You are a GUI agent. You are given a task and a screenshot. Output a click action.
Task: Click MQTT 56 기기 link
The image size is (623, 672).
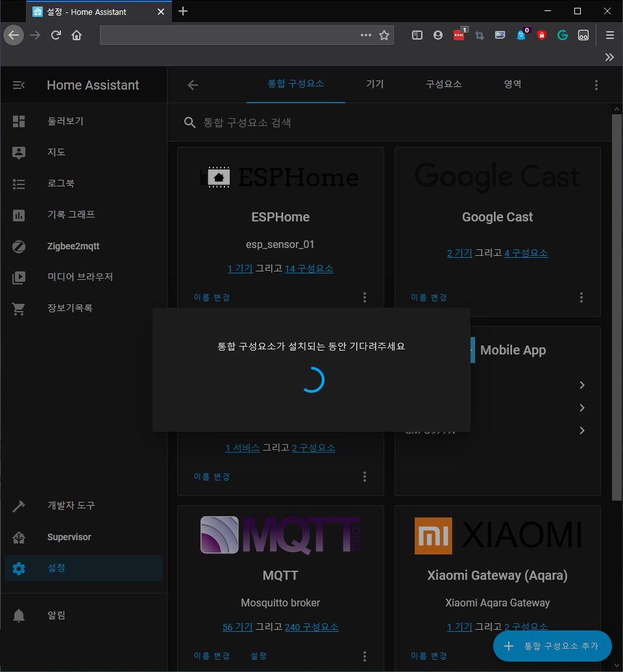point(238,627)
